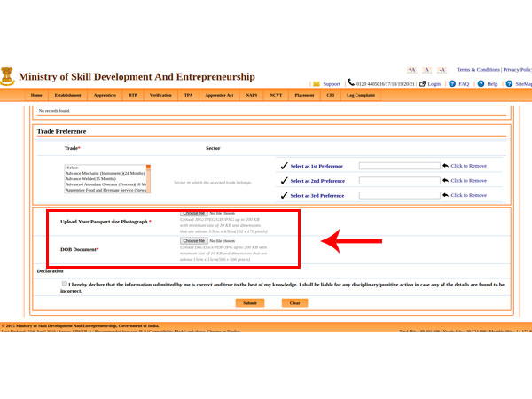The image size is (532, 399).
Task: Click remove arrow icon for 2nd preference
Action: [x=445, y=180]
